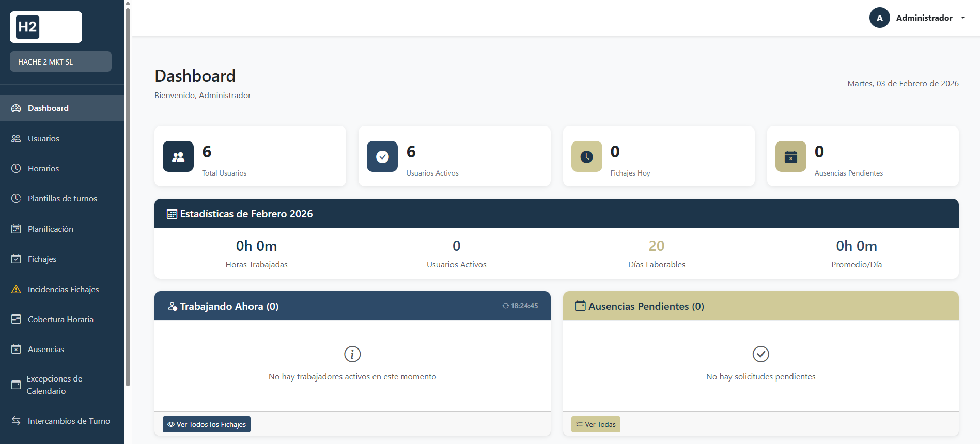The image size is (980, 444).
Task: Click the H2 company logo
Action: pyautogui.click(x=45, y=27)
